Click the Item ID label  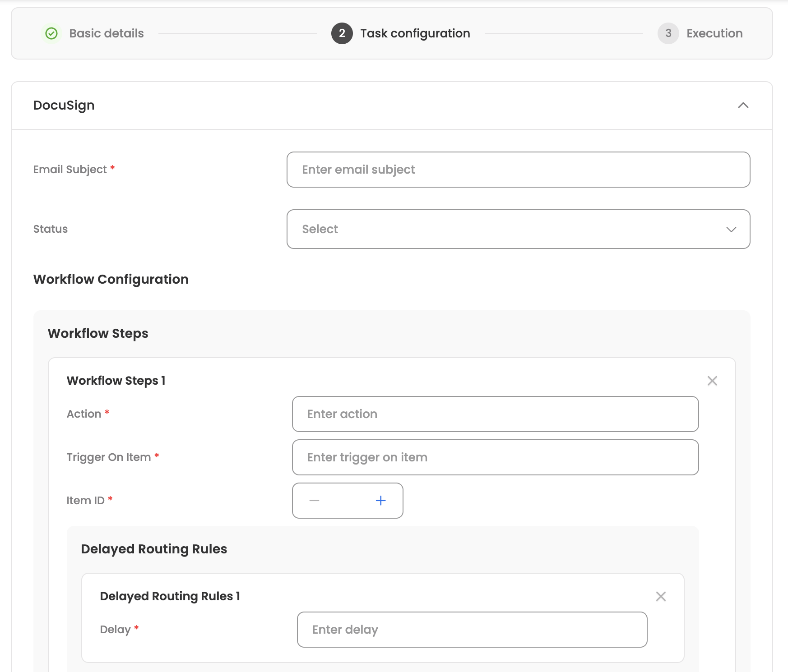(86, 501)
